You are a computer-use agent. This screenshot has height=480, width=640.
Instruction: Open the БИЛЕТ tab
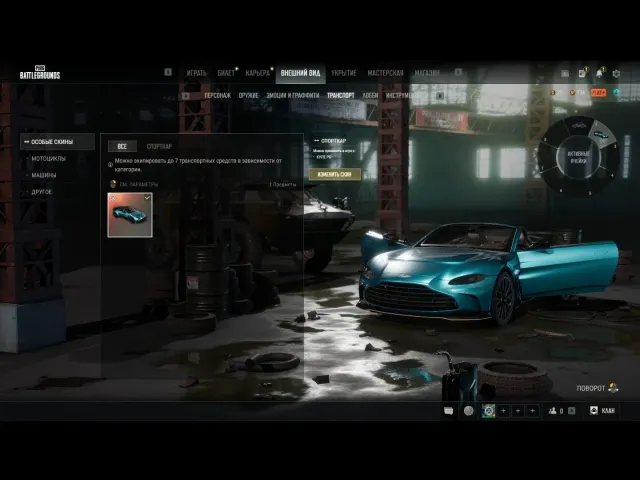pos(226,73)
